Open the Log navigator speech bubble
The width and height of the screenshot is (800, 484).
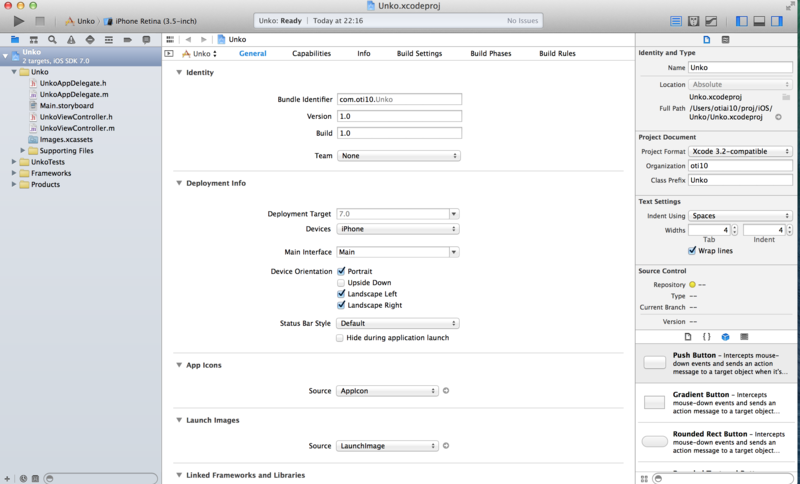point(146,39)
